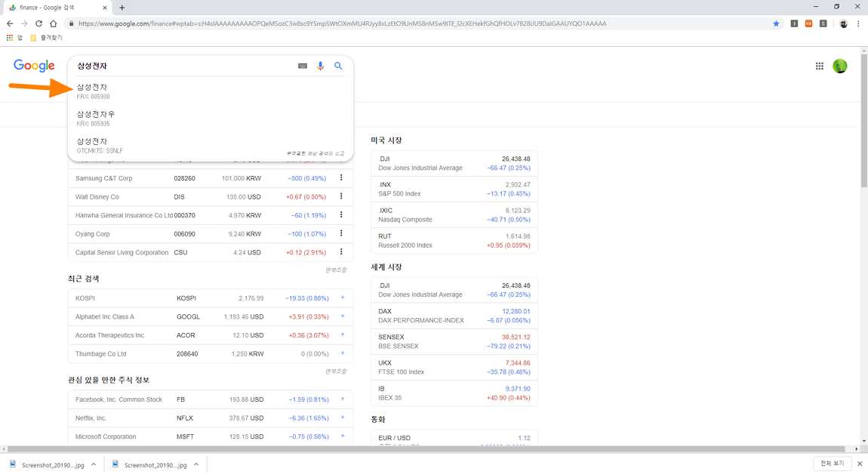This screenshot has height=475, width=868.
Task: Open the Nasdaq Composite row
Action: [454, 214]
